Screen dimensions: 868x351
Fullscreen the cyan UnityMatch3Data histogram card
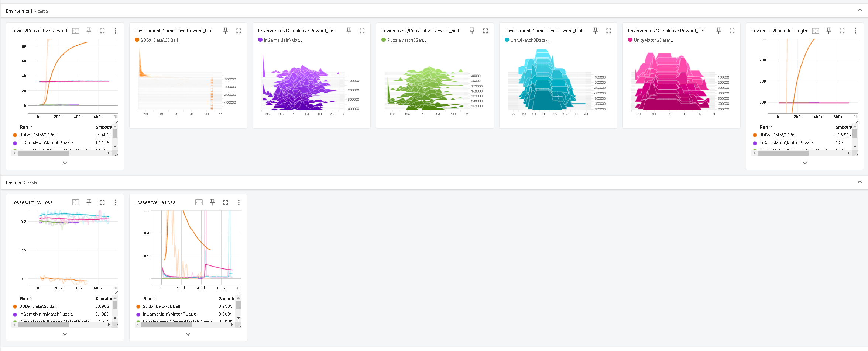[x=609, y=31]
